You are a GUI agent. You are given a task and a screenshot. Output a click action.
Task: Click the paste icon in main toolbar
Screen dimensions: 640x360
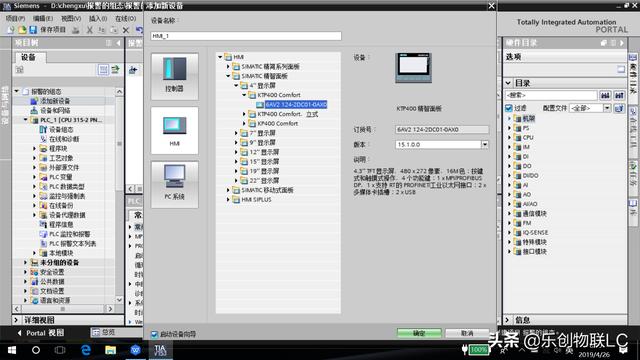113,30
